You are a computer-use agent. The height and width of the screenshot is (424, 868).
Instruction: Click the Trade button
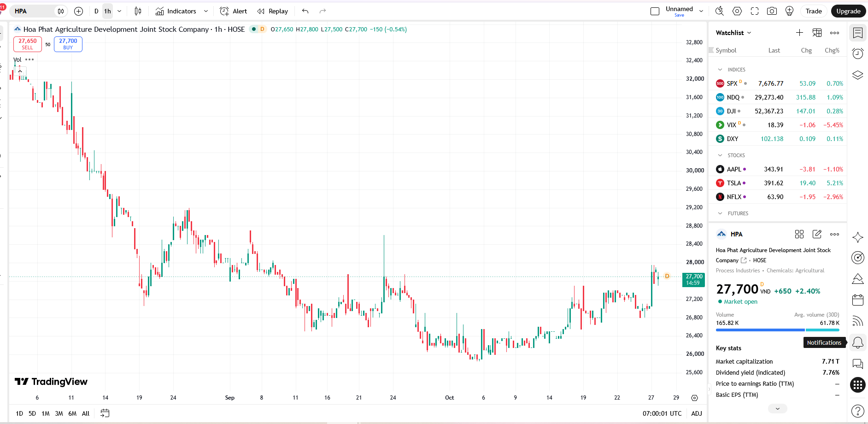pyautogui.click(x=814, y=11)
